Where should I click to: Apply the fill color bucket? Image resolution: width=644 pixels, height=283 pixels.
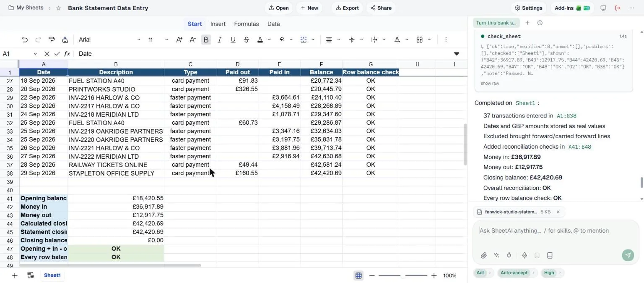tap(282, 39)
